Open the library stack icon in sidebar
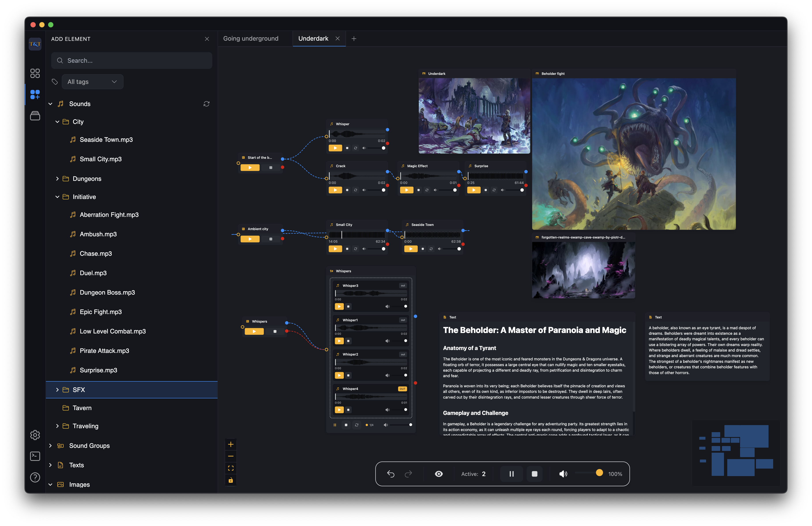The image size is (812, 526). tap(35, 116)
